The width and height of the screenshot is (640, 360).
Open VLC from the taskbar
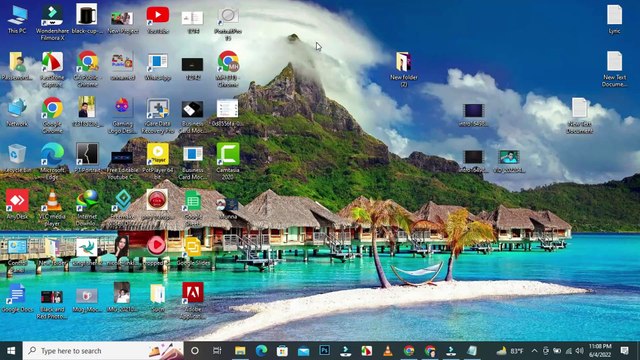[x=388, y=351]
